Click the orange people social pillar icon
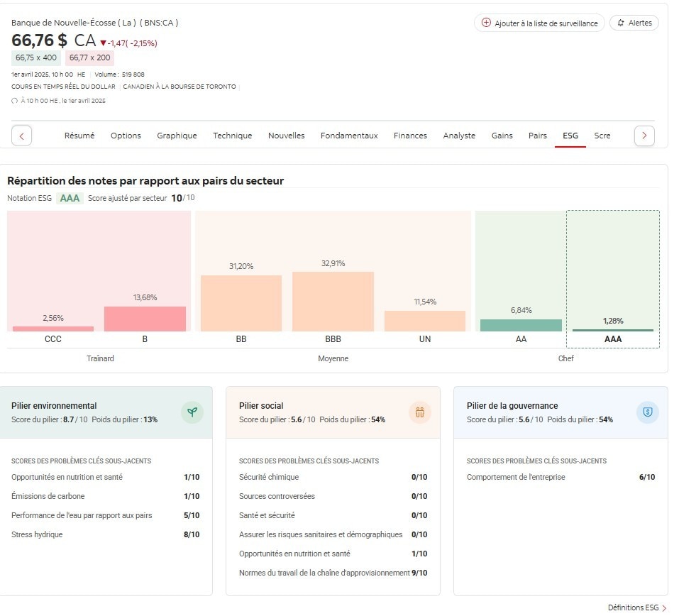 pos(419,412)
